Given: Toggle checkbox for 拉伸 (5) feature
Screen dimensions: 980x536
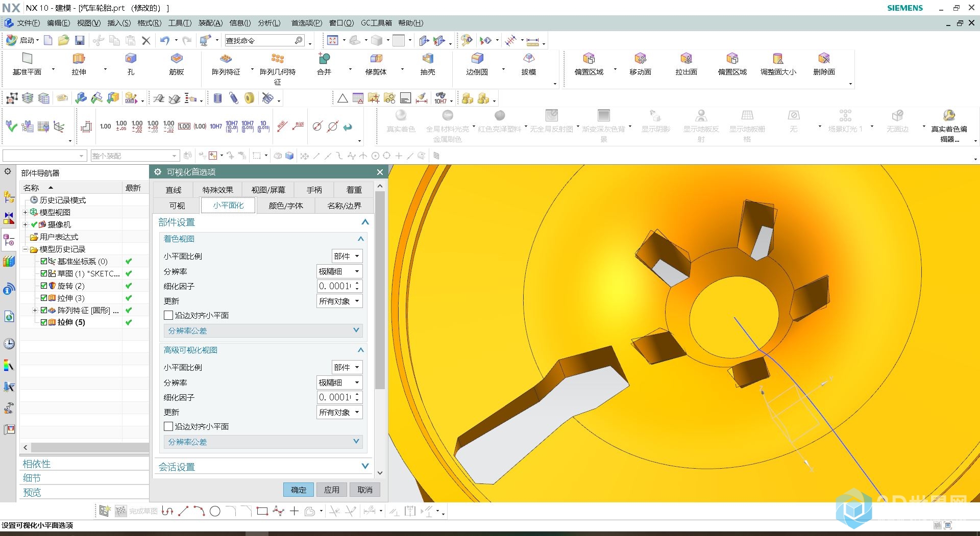Looking at the screenshot, I should tap(44, 322).
